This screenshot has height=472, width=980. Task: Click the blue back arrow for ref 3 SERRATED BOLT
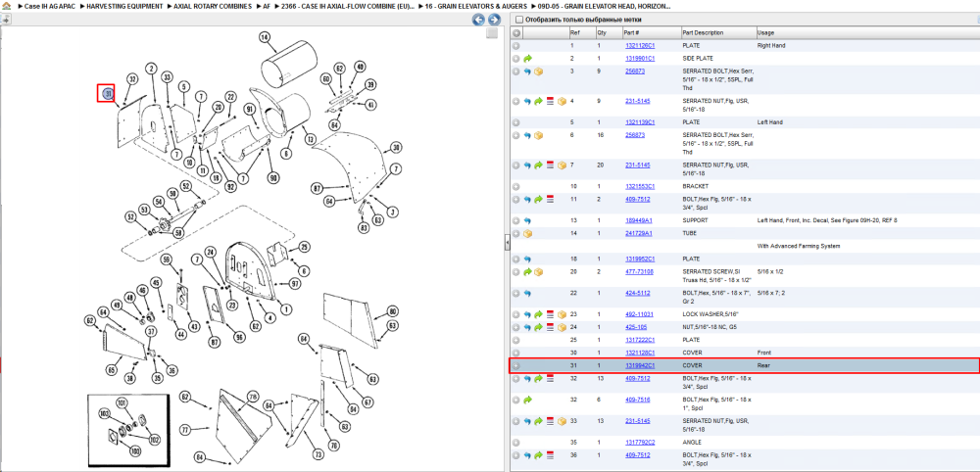527,71
